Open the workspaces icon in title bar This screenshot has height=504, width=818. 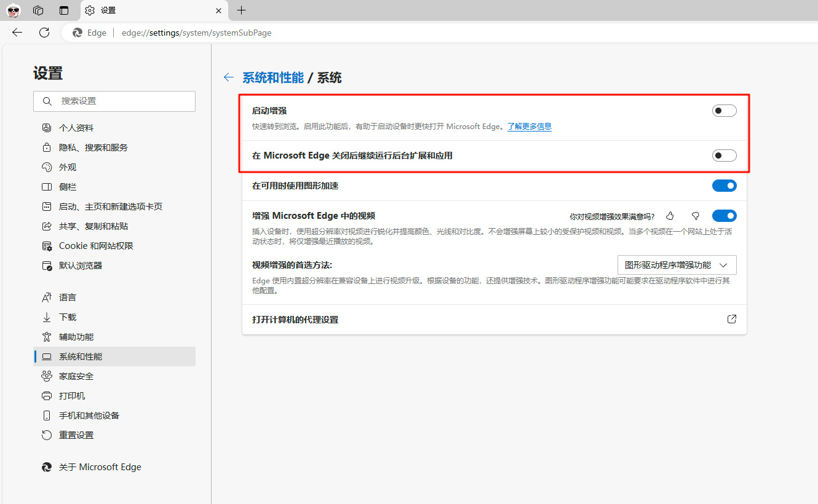38,10
